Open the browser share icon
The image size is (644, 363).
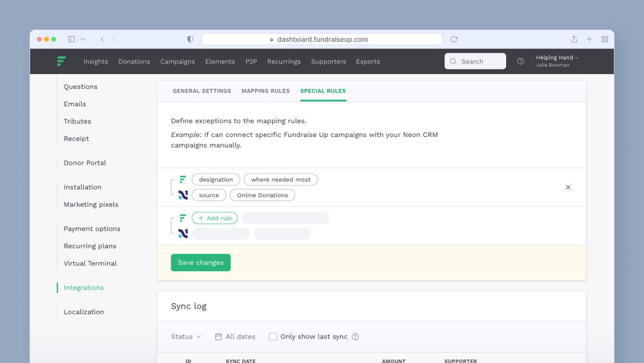click(574, 39)
